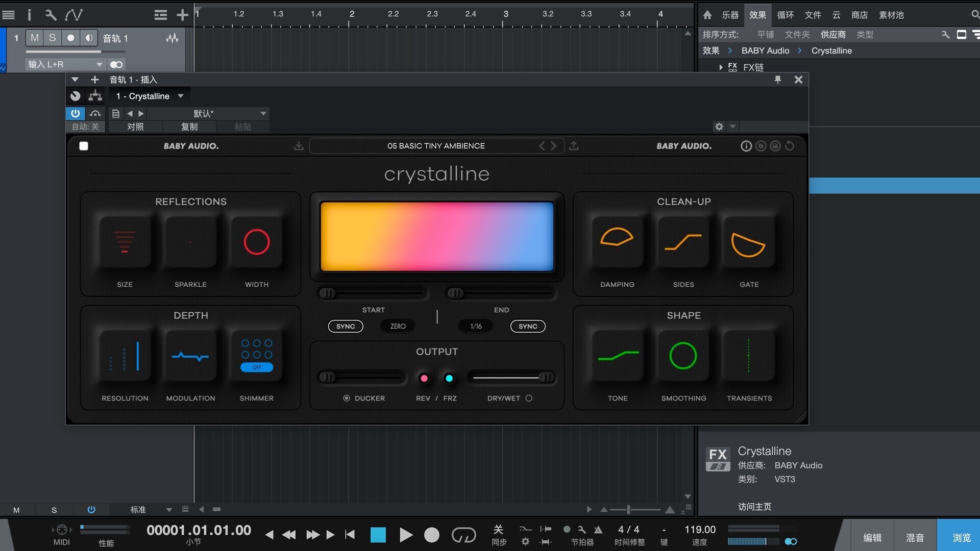980x551 pixels.
Task: Click the plugin info icon
Action: tap(746, 146)
